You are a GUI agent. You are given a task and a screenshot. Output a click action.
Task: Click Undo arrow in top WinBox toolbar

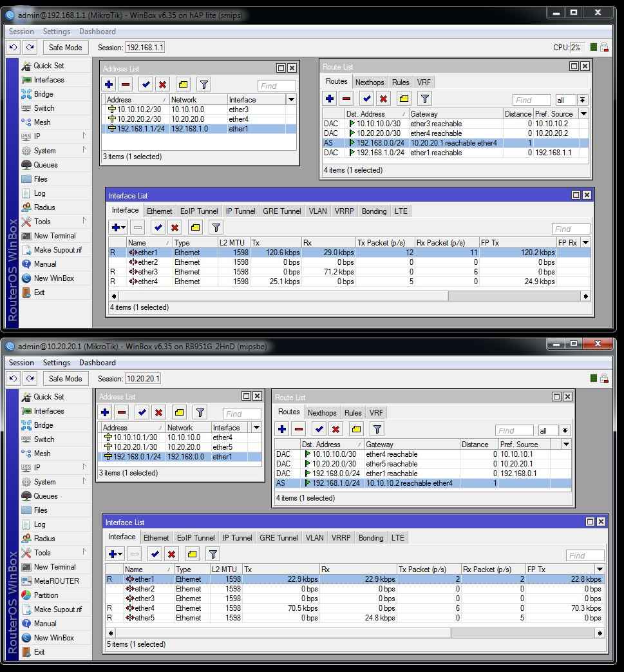pos(14,48)
